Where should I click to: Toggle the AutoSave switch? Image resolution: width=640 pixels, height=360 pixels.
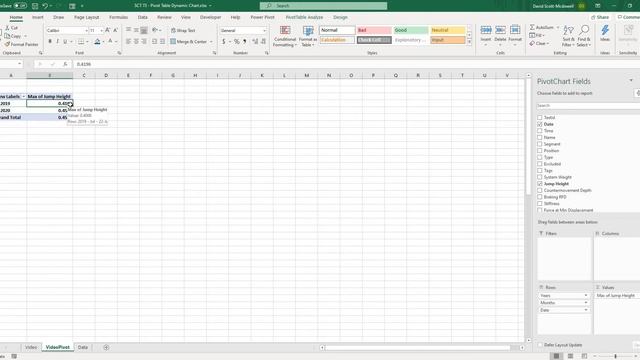[20, 6]
